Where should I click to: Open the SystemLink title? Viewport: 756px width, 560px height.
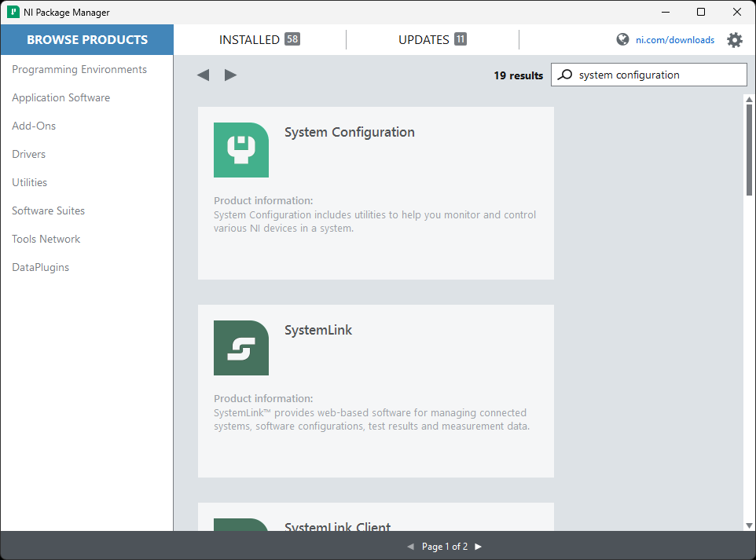click(318, 330)
